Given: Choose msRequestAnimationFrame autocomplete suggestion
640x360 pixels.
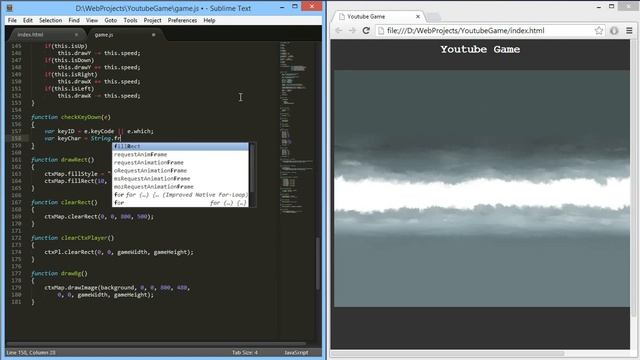Looking at the screenshot, I should [x=180, y=178].
